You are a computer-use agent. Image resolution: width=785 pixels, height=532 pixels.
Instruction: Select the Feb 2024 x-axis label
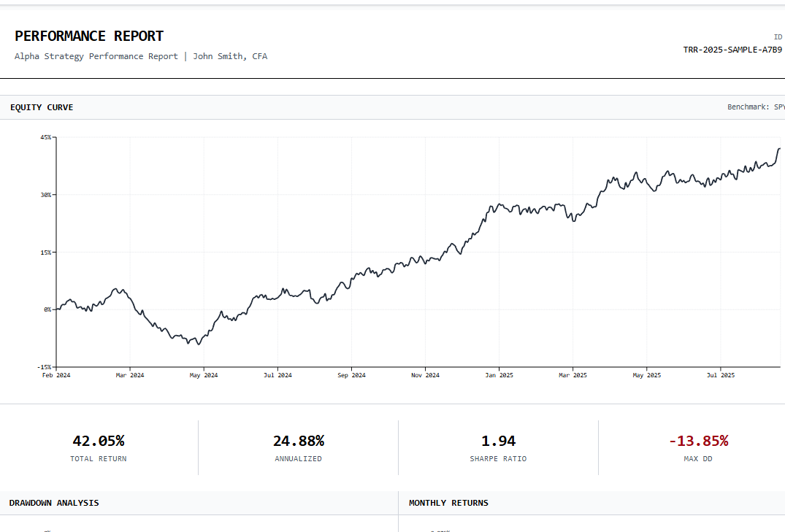click(56, 375)
